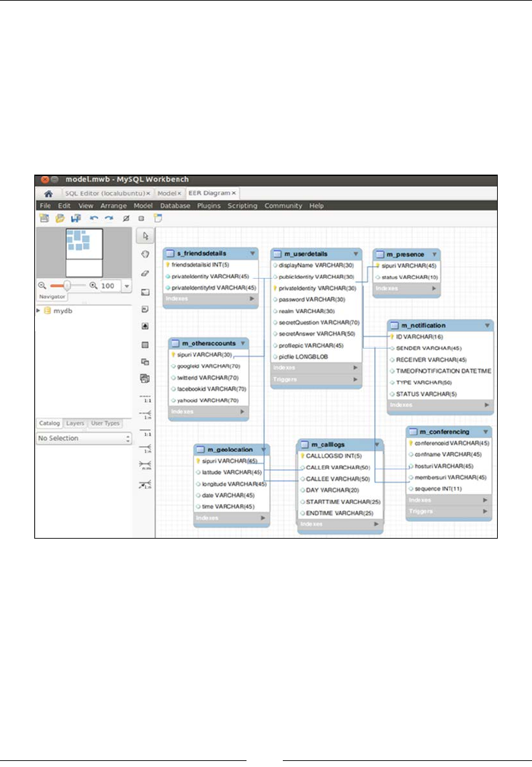Viewport: 532px width, 767px height.
Task: Switch to the Catalog tab
Action: (50, 423)
